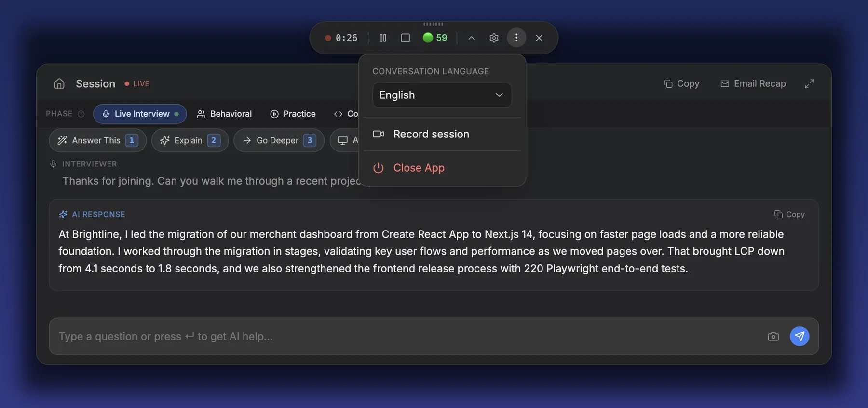Click the sparkle icon beside AI RESPONSE
868x408 pixels.
click(x=63, y=214)
